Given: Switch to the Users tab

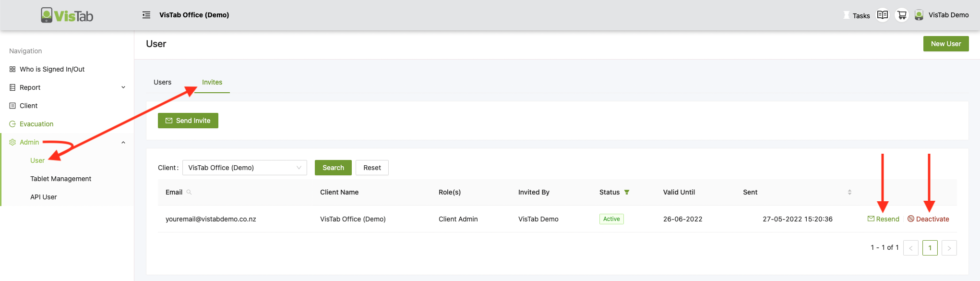Looking at the screenshot, I should tap(162, 82).
